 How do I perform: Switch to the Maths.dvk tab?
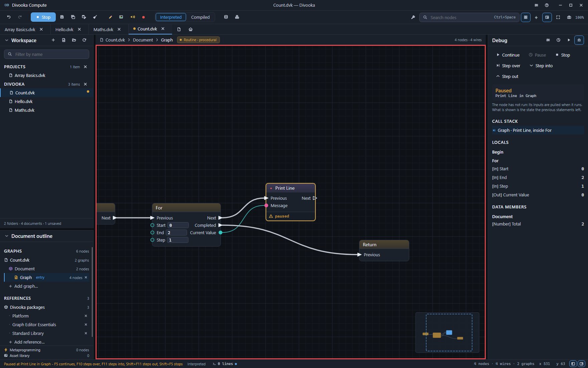point(103,29)
